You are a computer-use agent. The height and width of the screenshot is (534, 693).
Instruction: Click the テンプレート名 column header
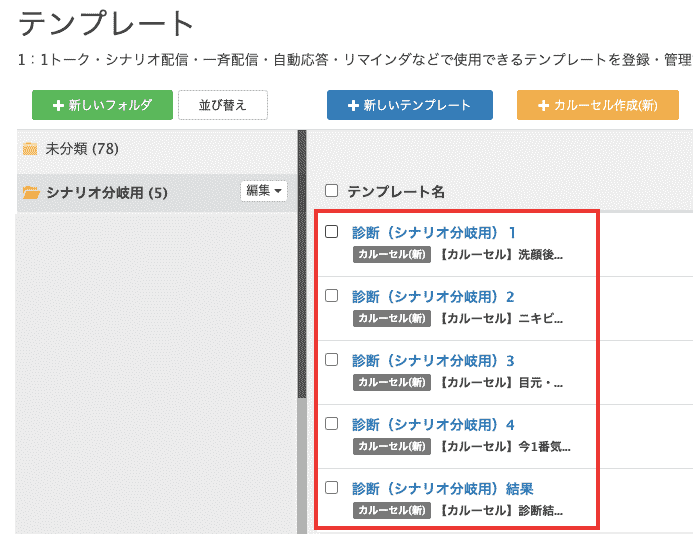396,191
